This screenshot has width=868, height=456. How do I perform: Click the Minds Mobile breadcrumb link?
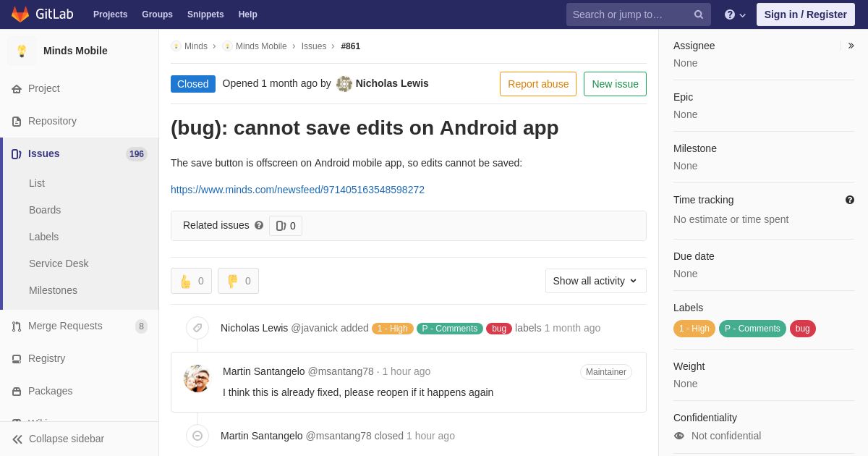pos(261,46)
